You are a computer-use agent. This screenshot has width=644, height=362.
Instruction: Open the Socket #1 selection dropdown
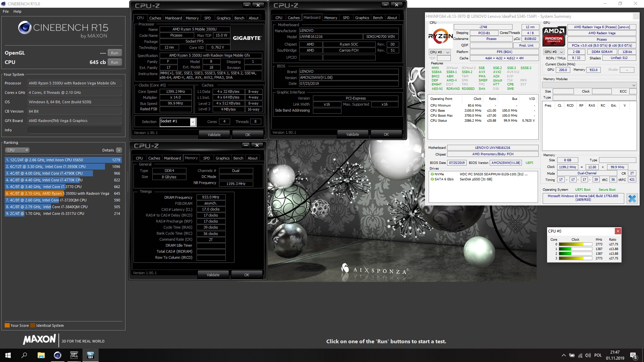point(178,122)
